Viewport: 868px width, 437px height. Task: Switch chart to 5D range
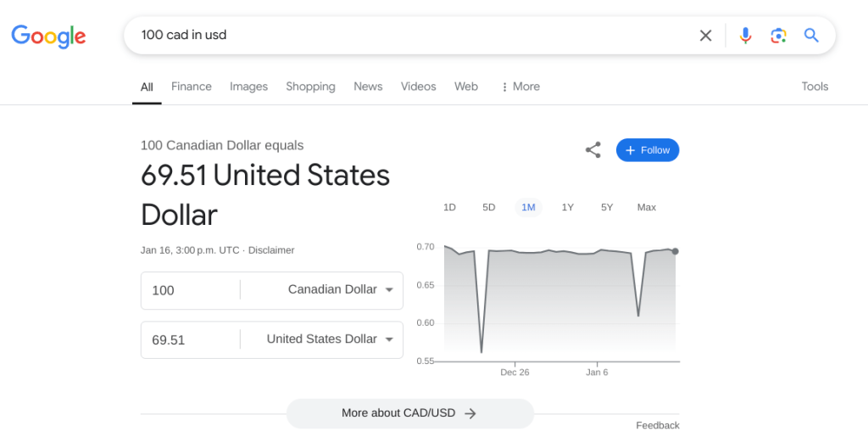tap(489, 207)
